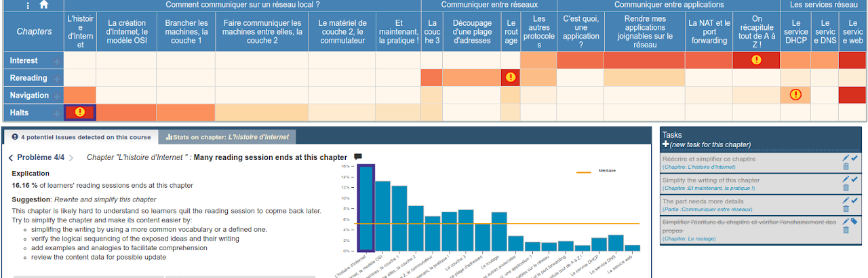Select column header 'Découpage d'une plage d'adresses'
The width and height of the screenshot is (868, 278).
coord(472,31)
